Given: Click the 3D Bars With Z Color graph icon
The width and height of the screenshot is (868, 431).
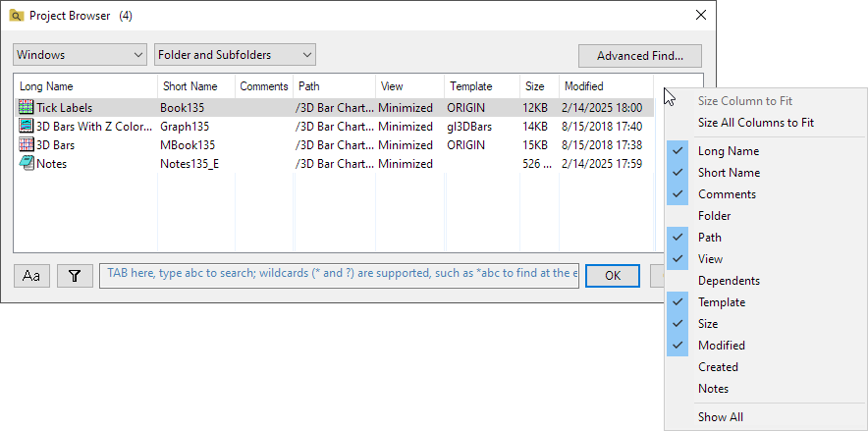Looking at the screenshot, I should [27, 126].
